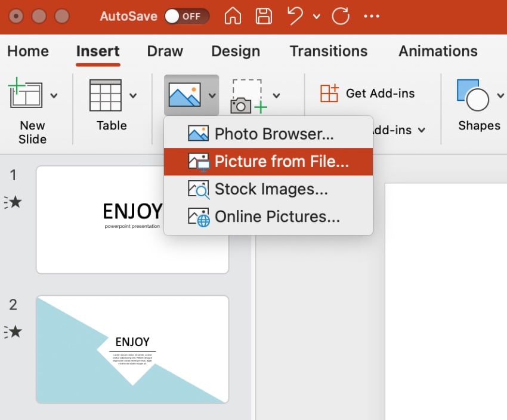507x420 pixels.
Task: Expand the Table dropdown arrow
Action: click(133, 95)
